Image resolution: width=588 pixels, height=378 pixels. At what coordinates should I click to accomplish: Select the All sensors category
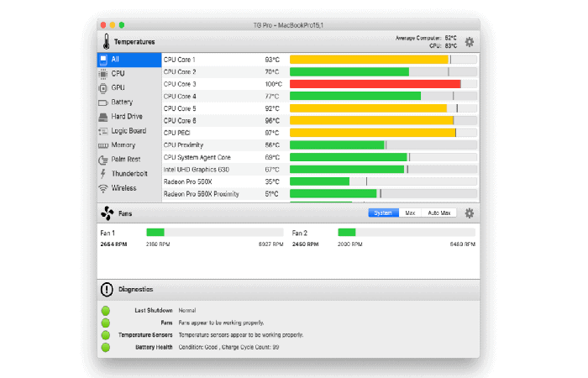pyautogui.click(x=129, y=60)
